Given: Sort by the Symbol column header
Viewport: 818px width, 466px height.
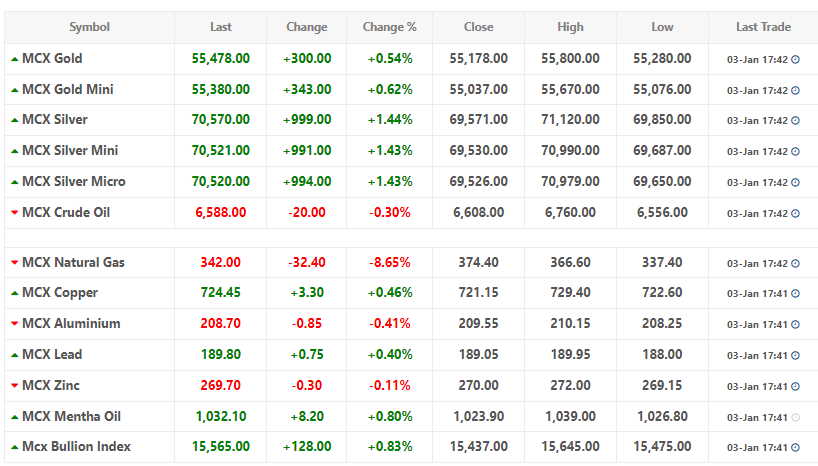Looking at the screenshot, I should point(90,27).
